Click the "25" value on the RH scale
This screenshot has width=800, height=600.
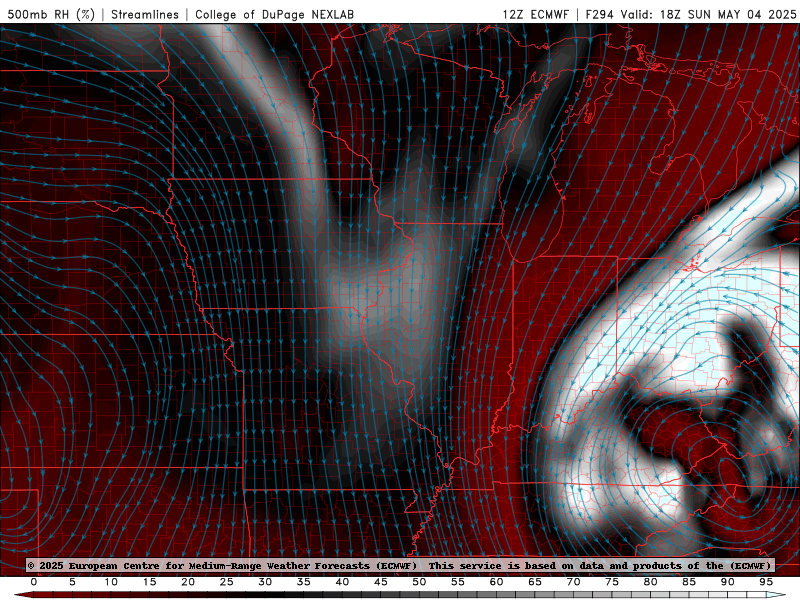(x=227, y=582)
